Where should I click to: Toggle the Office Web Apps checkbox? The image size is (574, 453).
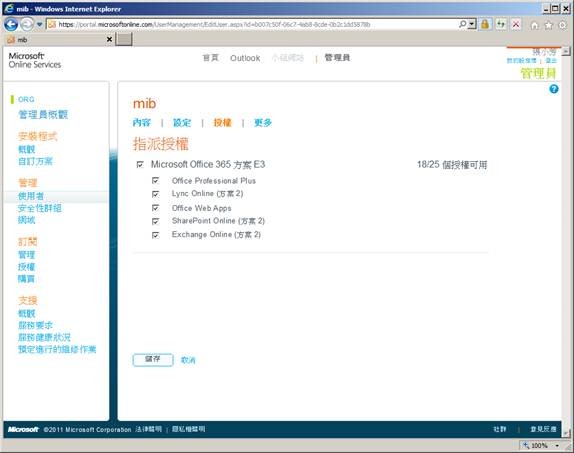tap(156, 208)
